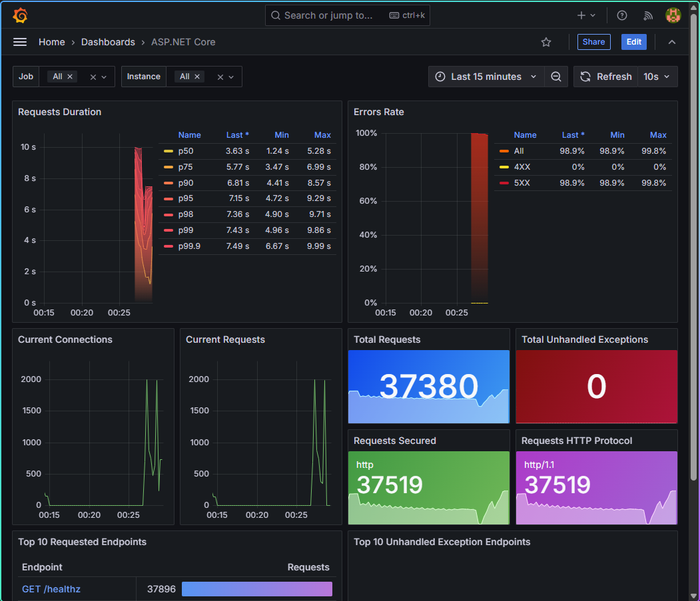This screenshot has height=601, width=700.
Task: Open the Requests Duration panel title
Action: (x=59, y=112)
